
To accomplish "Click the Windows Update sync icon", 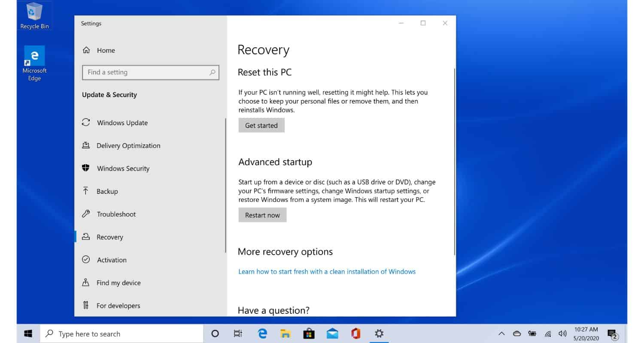I will [86, 122].
